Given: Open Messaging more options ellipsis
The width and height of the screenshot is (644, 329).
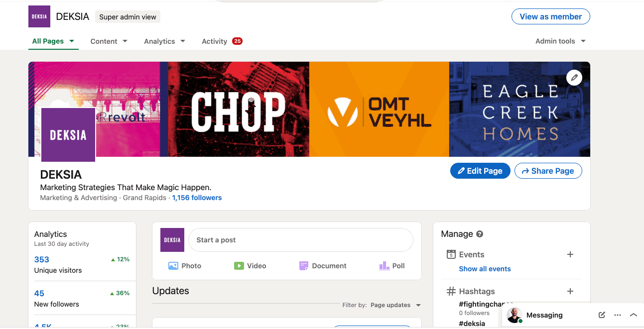Looking at the screenshot, I should click(x=618, y=315).
